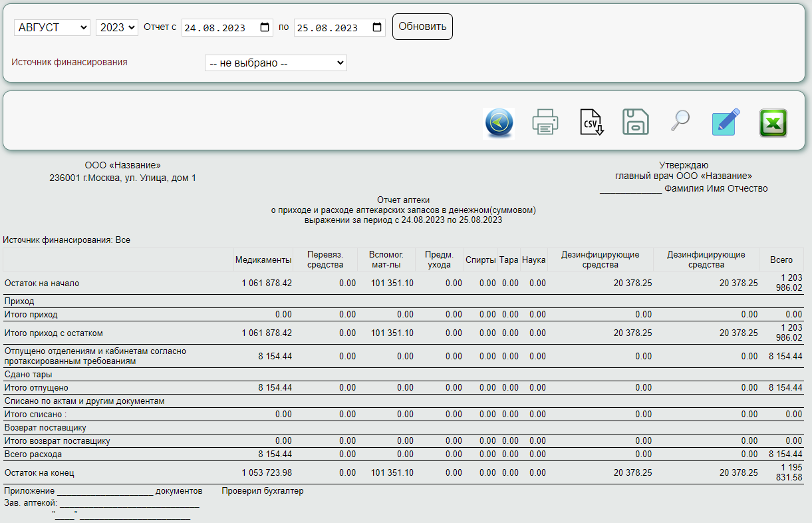Click the end date field 25.08.2023
The height and width of the screenshot is (523, 812).
point(329,28)
